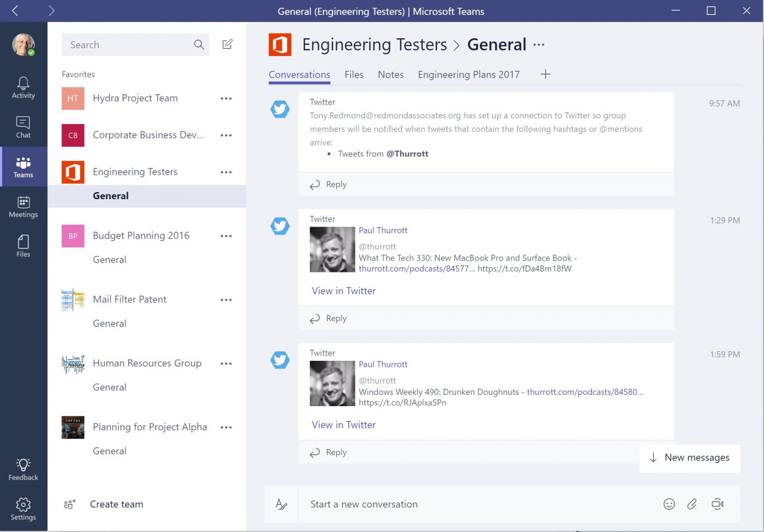Viewport: 764px width, 532px height.
Task: Click into the Search field
Action: [x=135, y=45]
